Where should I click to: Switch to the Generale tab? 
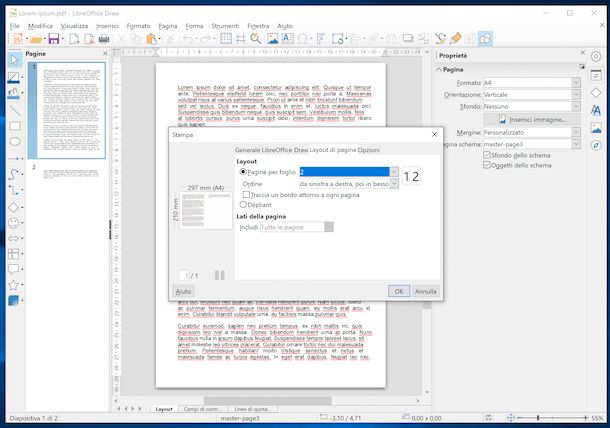pyautogui.click(x=247, y=150)
